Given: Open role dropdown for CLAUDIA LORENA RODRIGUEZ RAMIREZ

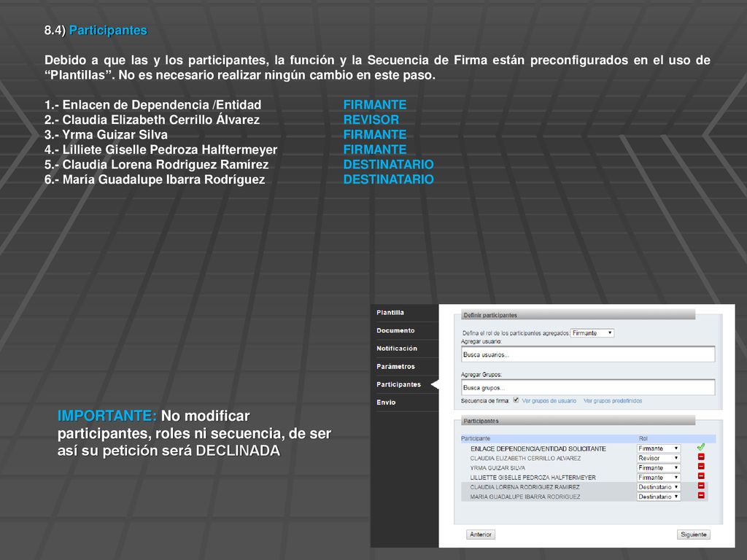Looking at the screenshot, I should (x=659, y=487).
